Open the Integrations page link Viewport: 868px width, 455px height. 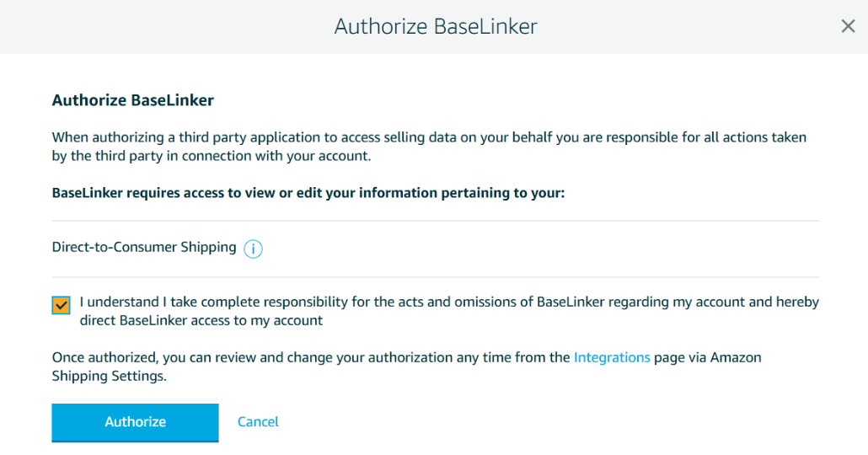(612, 357)
